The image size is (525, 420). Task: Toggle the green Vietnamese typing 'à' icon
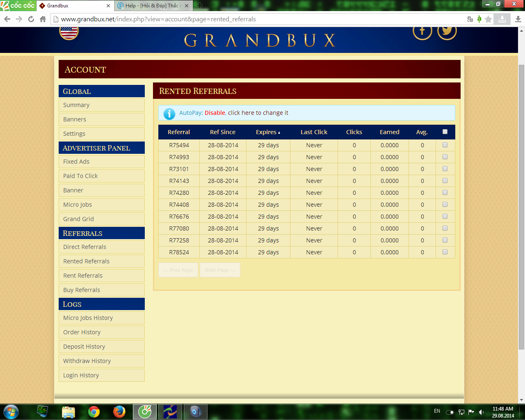pyautogui.click(x=479, y=19)
